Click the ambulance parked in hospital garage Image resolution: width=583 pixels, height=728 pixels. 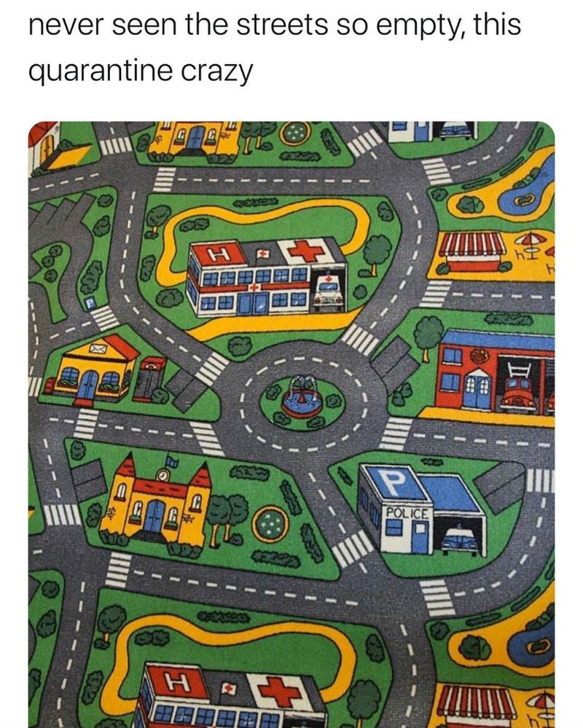click(329, 292)
